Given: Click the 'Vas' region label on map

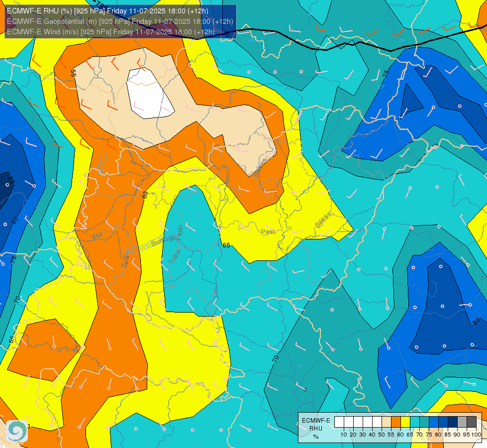Looking at the screenshot, I should pos(97,236).
